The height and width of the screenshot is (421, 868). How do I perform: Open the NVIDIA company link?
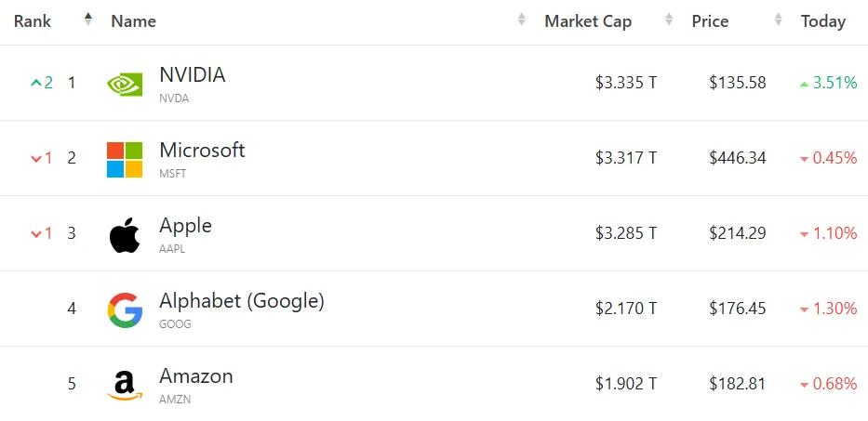pyautogui.click(x=193, y=75)
